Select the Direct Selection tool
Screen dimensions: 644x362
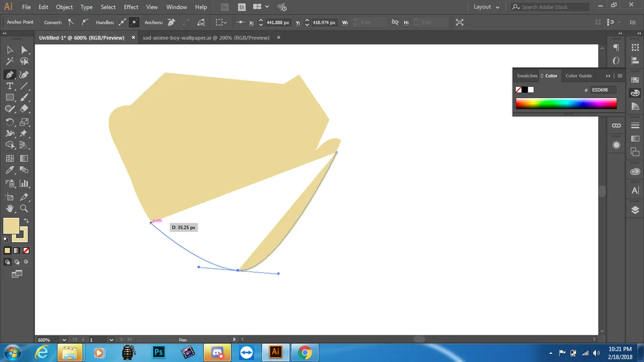tap(24, 50)
